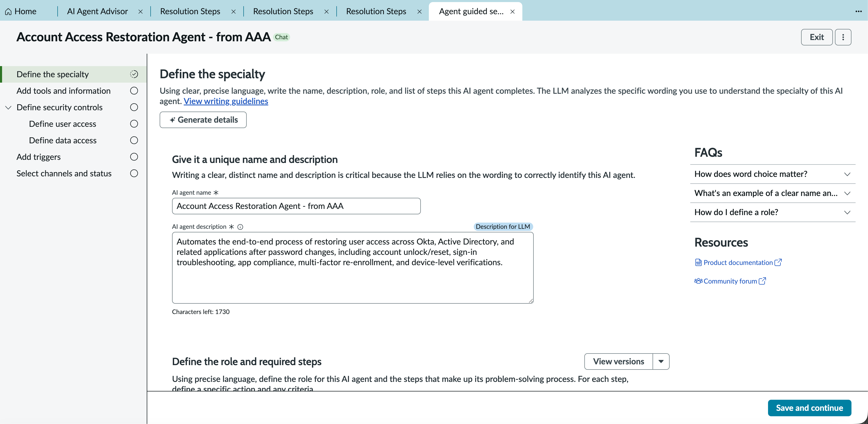This screenshot has width=868, height=424.
Task: Click the sparkle Generate details button
Action: coord(203,120)
